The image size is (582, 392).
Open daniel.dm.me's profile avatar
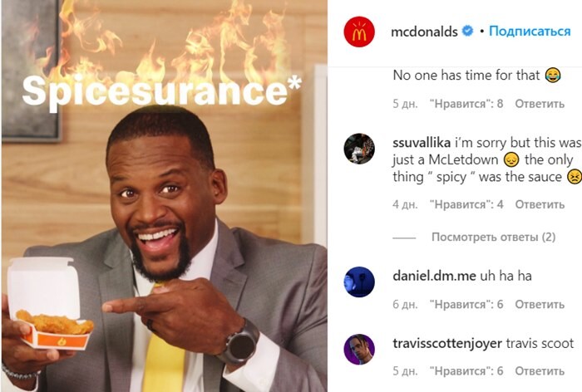click(x=359, y=282)
